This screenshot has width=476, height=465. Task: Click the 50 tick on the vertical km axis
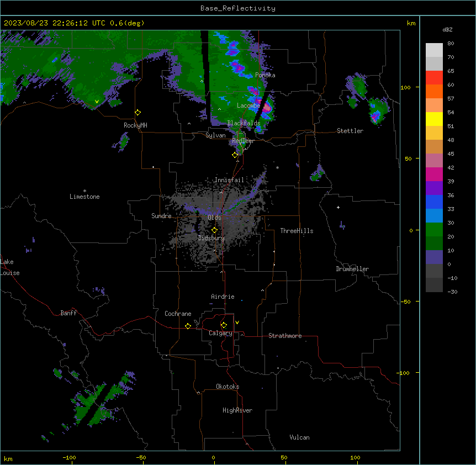click(x=408, y=158)
